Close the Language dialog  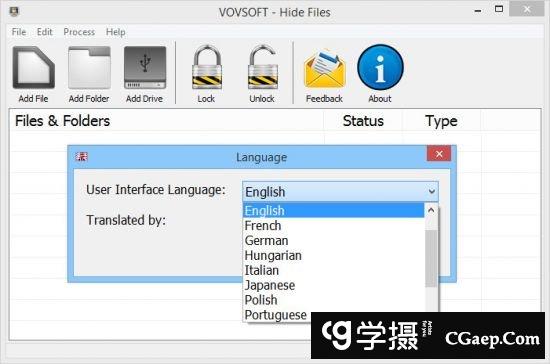[x=439, y=154]
